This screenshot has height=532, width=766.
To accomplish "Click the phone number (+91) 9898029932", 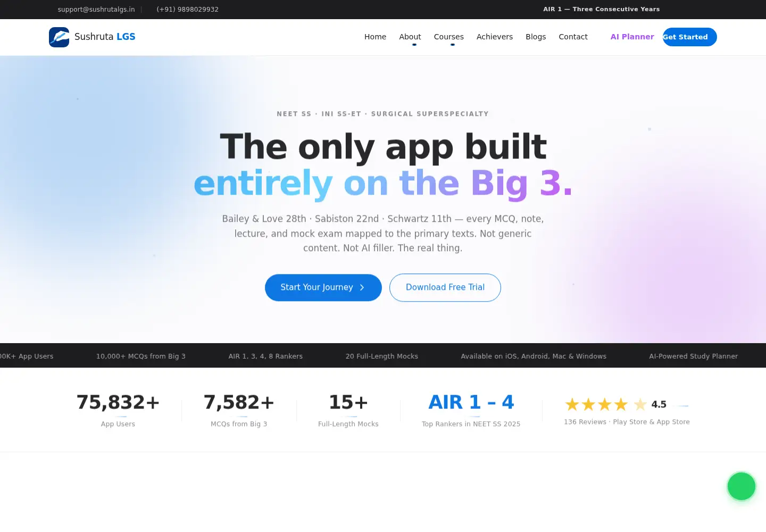I will pyautogui.click(x=187, y=10).
